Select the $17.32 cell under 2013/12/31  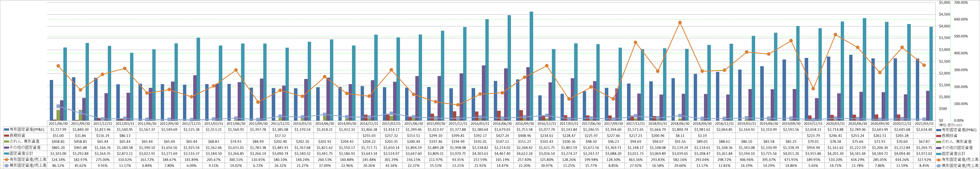click(280, 136)
